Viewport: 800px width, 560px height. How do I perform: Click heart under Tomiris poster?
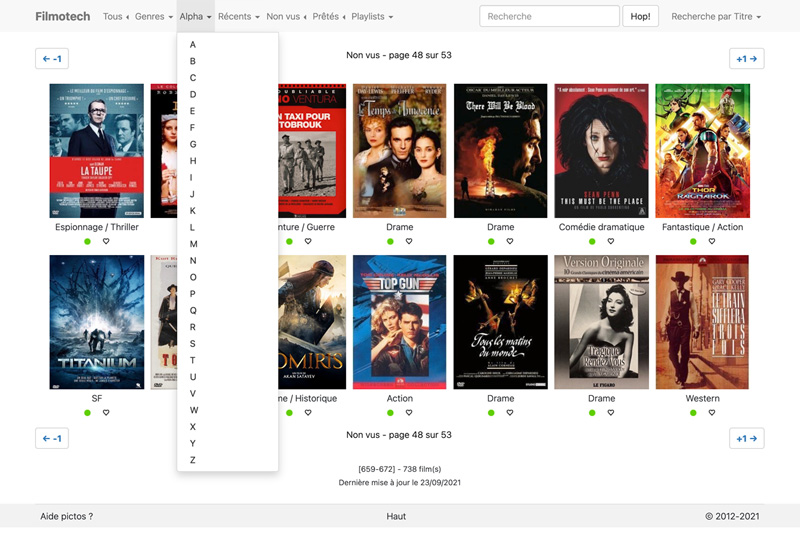308,413
